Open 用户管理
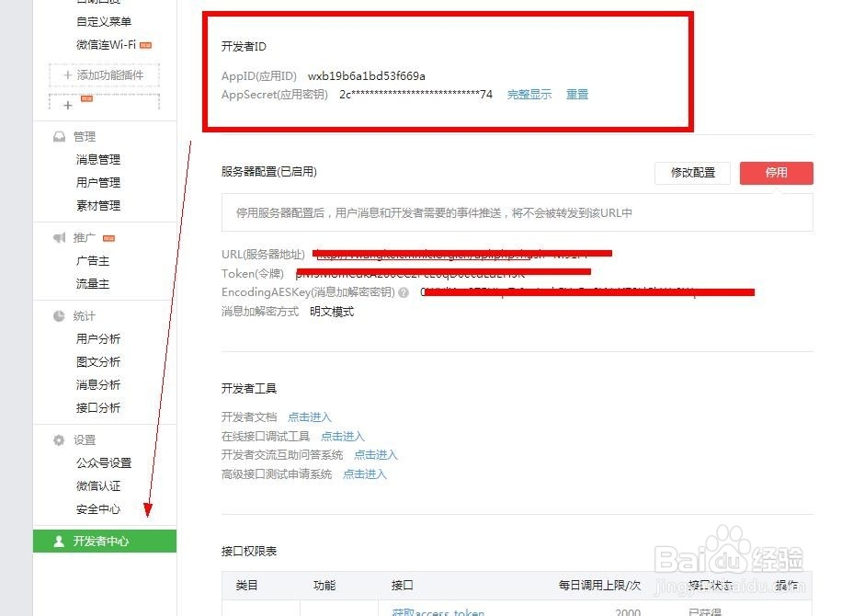 [98, 182]
